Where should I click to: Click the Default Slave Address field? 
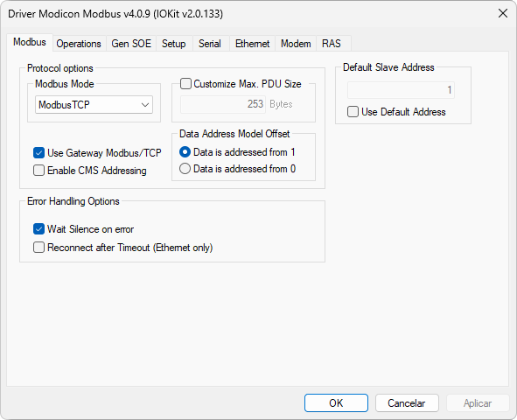click(401, 90)
